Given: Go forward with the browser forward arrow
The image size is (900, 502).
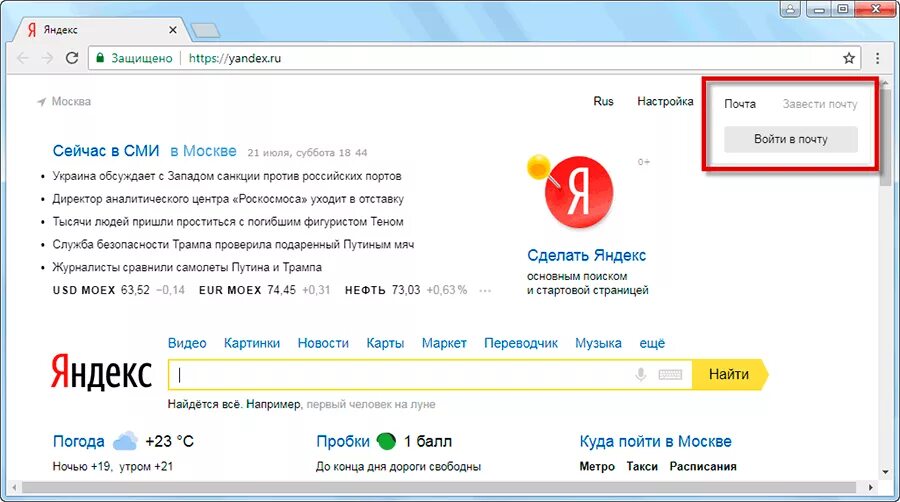Looking at the screenshot, I should click(x=47, y=58).
